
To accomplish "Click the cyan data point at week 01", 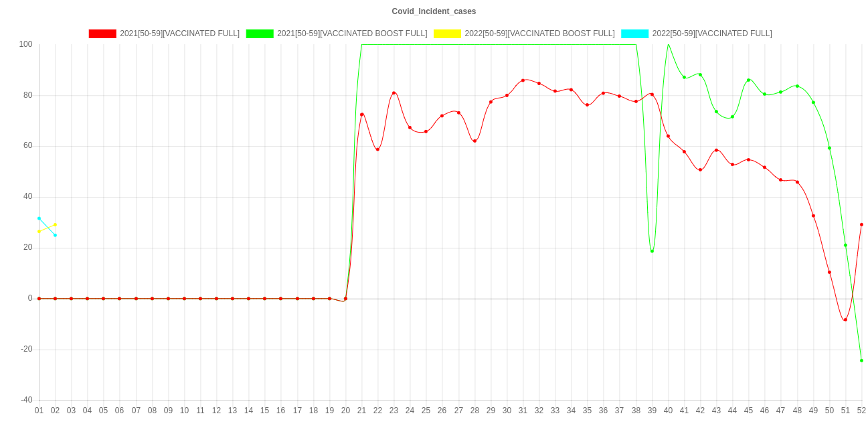I will [x=39, y=218].
